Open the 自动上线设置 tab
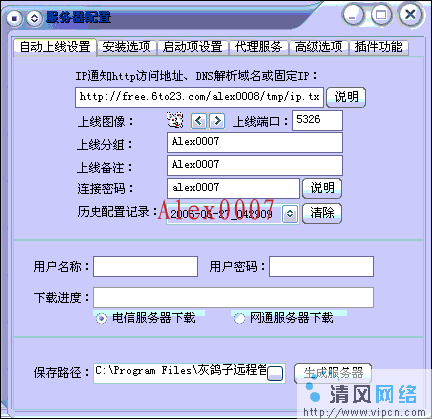432x419 pixels. tap(55, 47)
